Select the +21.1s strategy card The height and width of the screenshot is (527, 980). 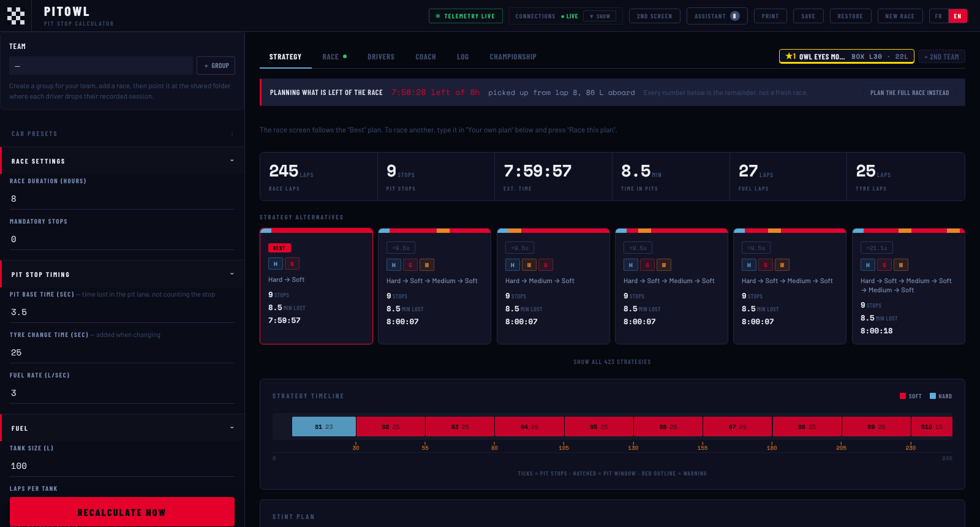908,286
